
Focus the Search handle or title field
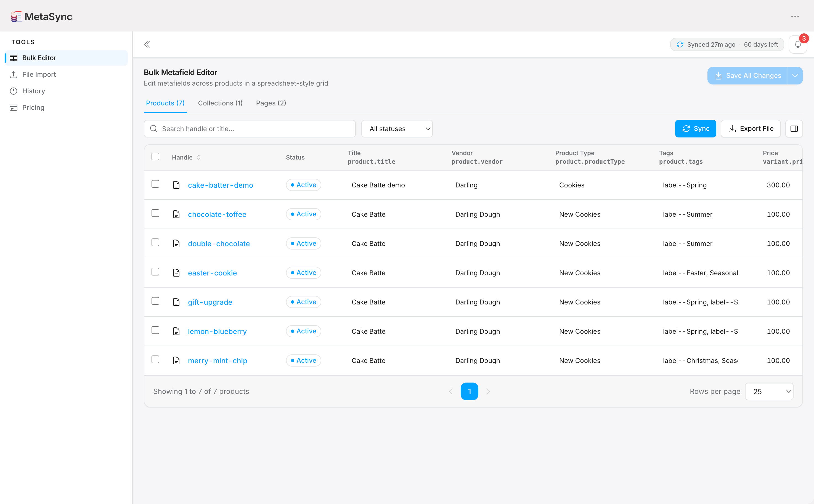(x=250, y=129)
